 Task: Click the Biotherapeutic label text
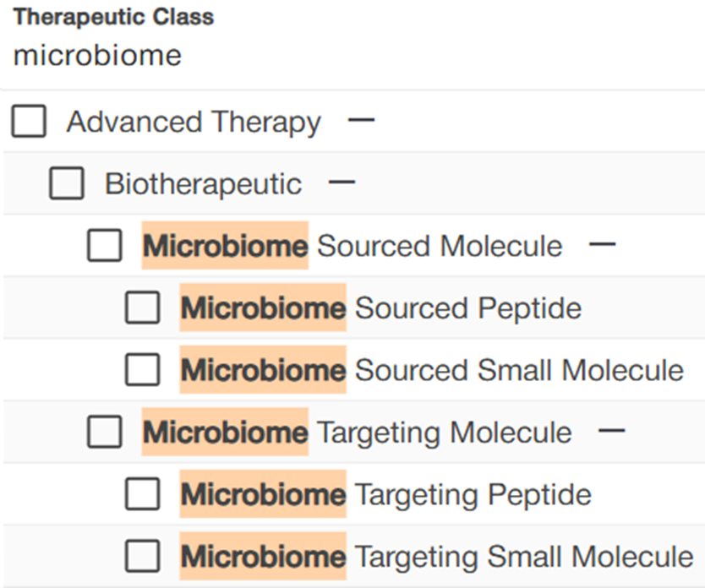click(203, 184)
